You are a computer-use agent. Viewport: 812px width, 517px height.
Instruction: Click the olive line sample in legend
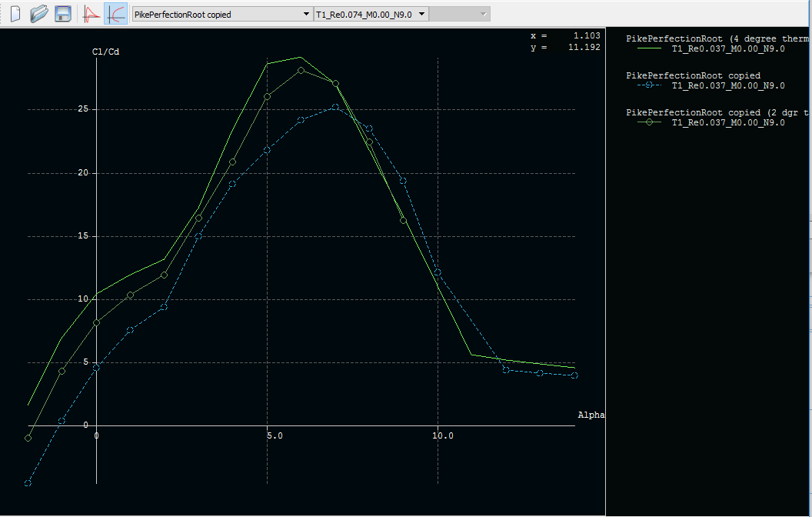coord(649,122)
